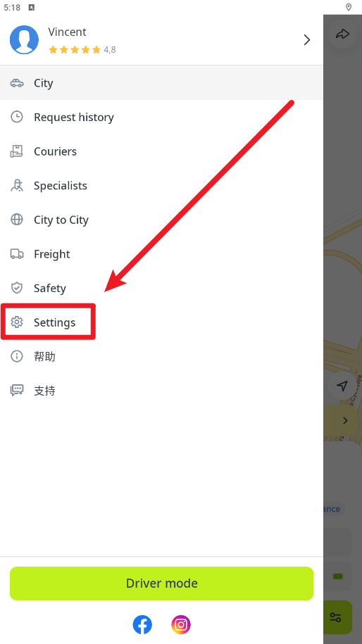The image size is (362, 644).
Task: Expand the yellow banner chevron on map
Action: (x=344, y=421)
